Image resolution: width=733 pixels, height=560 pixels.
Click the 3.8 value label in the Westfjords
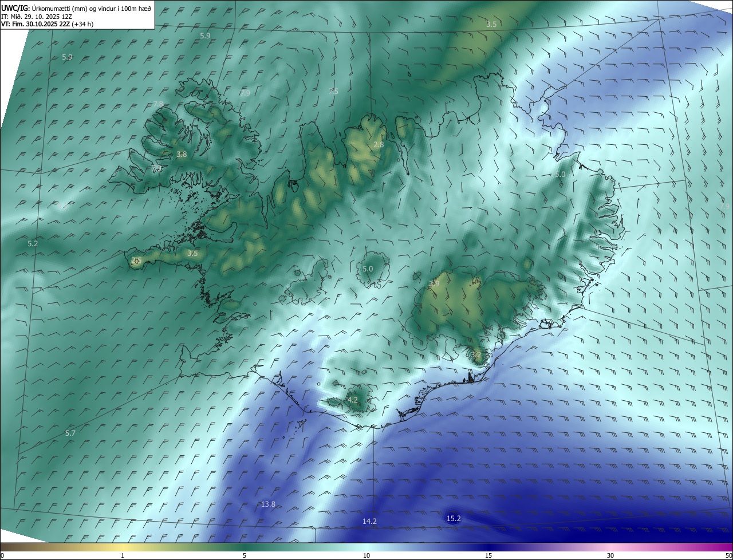[x=182, y=155]
